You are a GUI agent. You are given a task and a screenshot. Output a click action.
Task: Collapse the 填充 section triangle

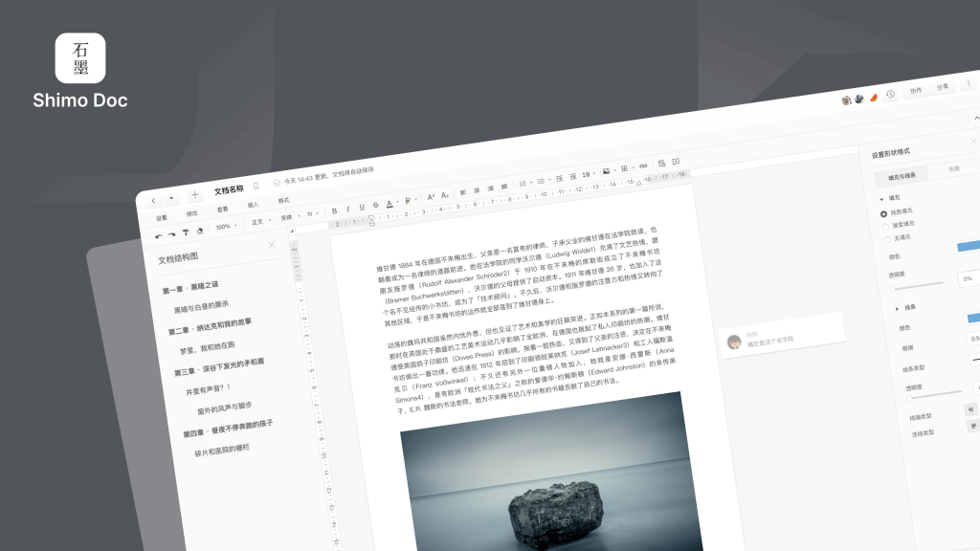[x=880, y=197]
